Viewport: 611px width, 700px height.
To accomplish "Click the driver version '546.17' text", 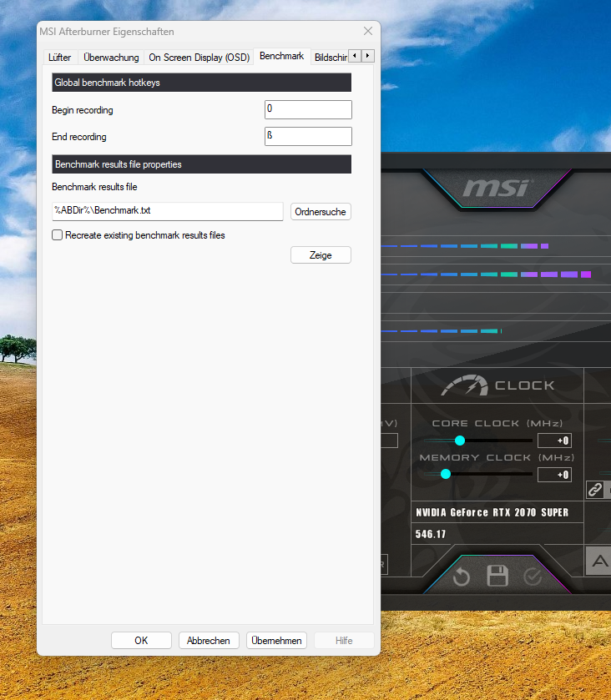I will click(431, 534).
